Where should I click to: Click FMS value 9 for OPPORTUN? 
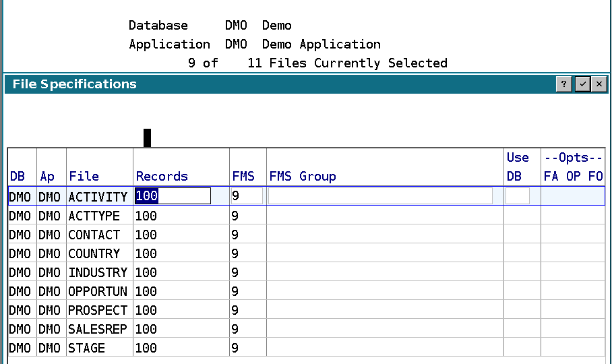coord(235,291)
